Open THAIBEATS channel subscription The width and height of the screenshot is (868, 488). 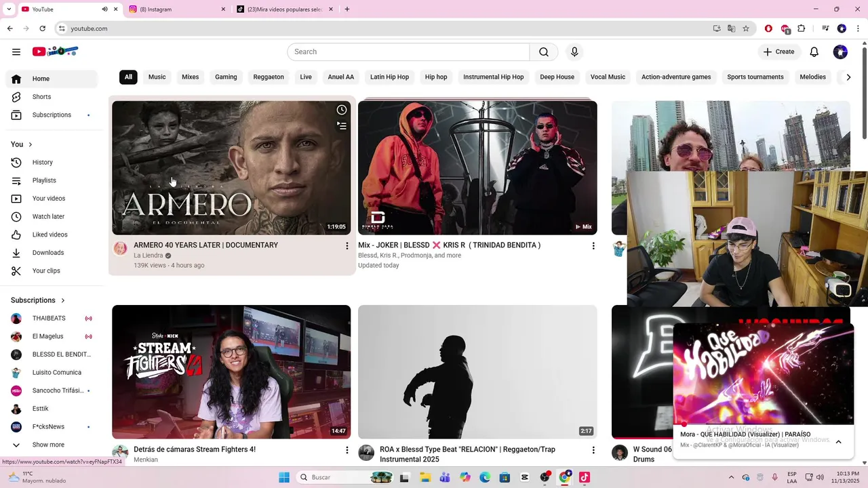(x=52, y=319)
